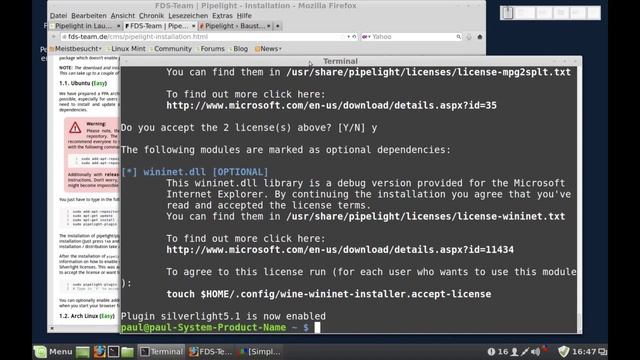Screen dimensions: 640x360
Task: Click the 'wininet.dll [OPTIONAL]' line in terminal
Action: (x=195, y=172)
